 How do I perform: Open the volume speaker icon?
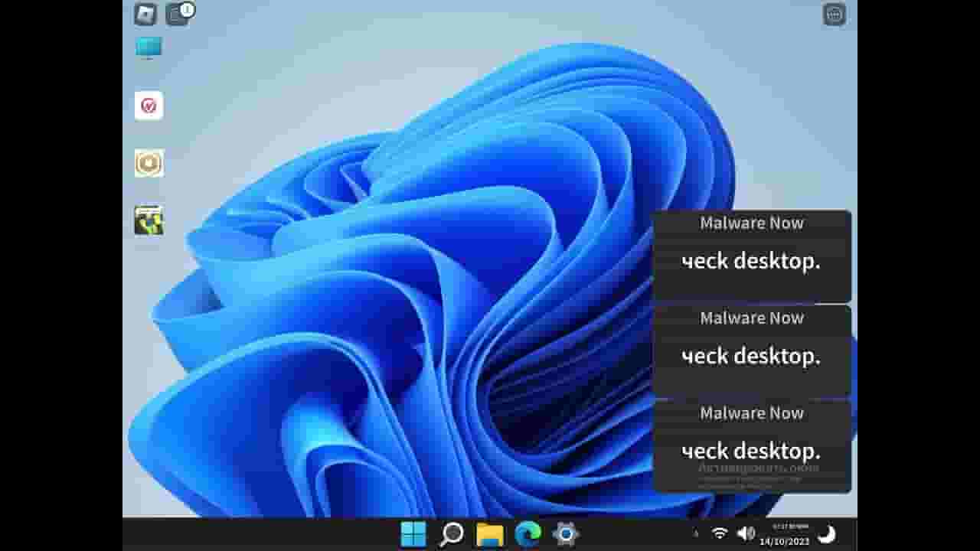pyautogui.click(x=745, y=533)
